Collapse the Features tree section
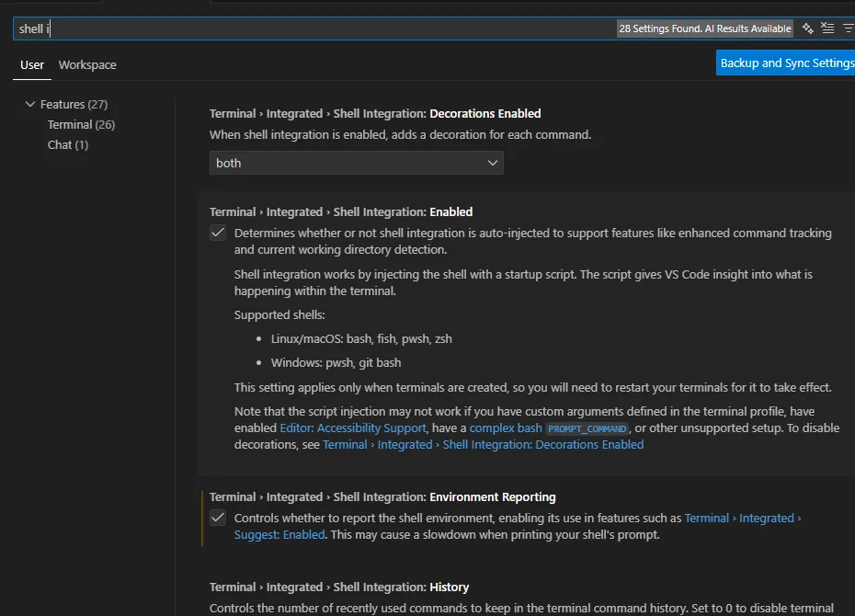Image resolution: width=855 pixels, height=616 pixels. click(x=30, y=105)
